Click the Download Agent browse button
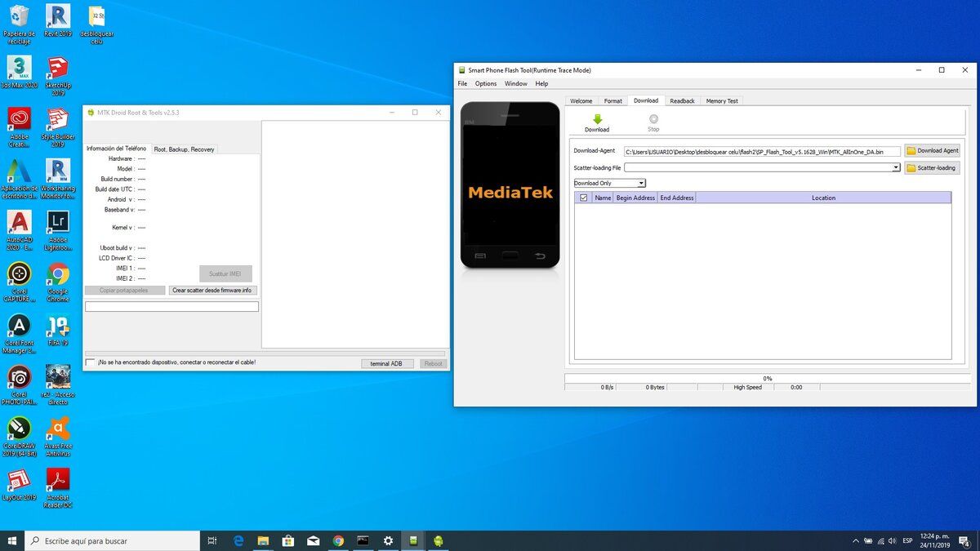980x551 pixels. tap(932, 151)
